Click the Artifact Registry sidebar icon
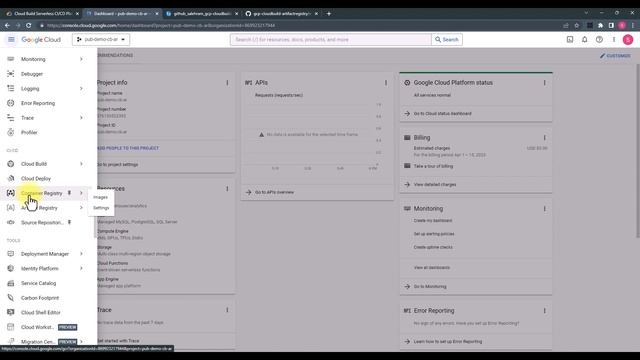The height and width of the screenshot is (360, 640). (11, 208)
